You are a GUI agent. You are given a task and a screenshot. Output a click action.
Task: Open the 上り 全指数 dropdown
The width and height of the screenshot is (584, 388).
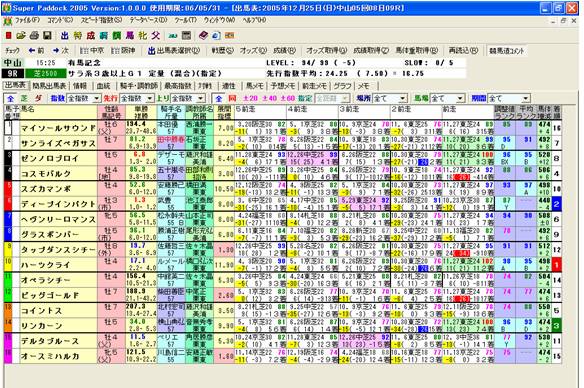[x=188, y=99]
